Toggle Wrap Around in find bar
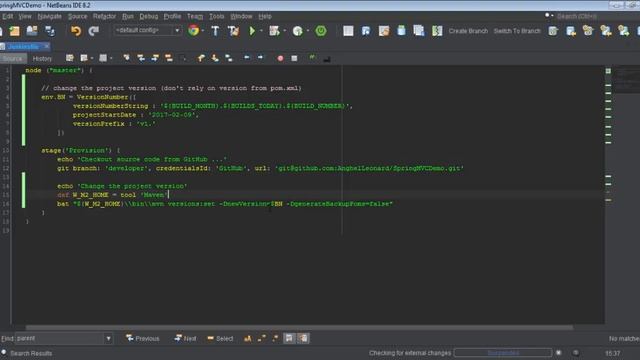 (303, 338)
